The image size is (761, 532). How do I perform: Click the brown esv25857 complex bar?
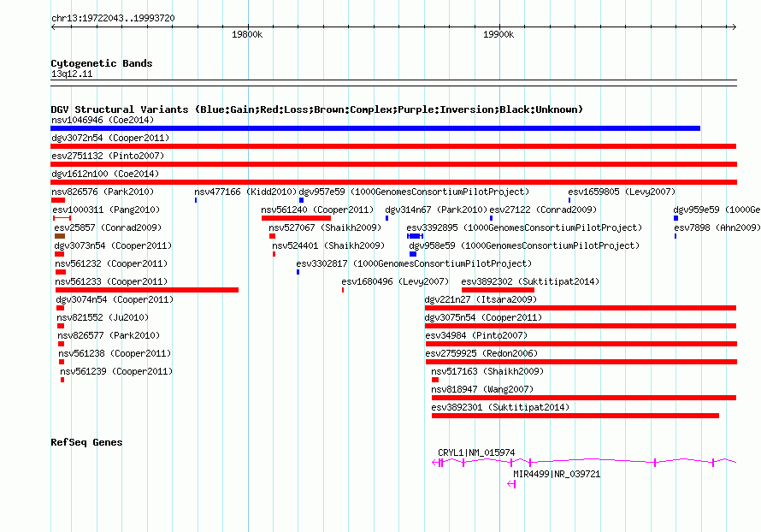[x=60, y=236]
